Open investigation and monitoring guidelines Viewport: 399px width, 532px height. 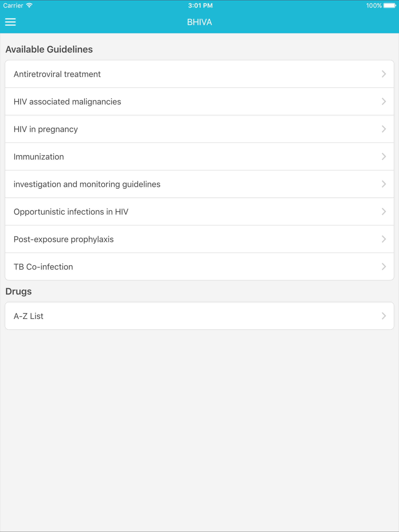[199, 184]
